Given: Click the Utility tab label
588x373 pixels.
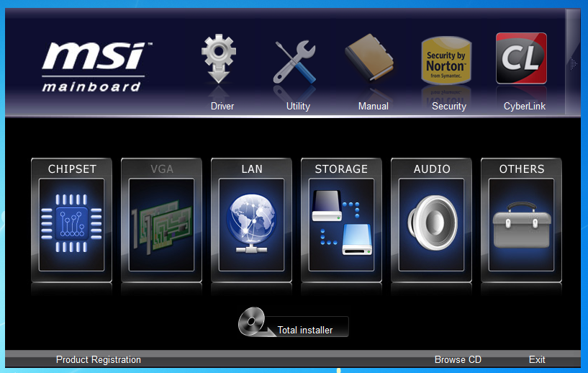Looking at the screenshot, I should 298,106.
